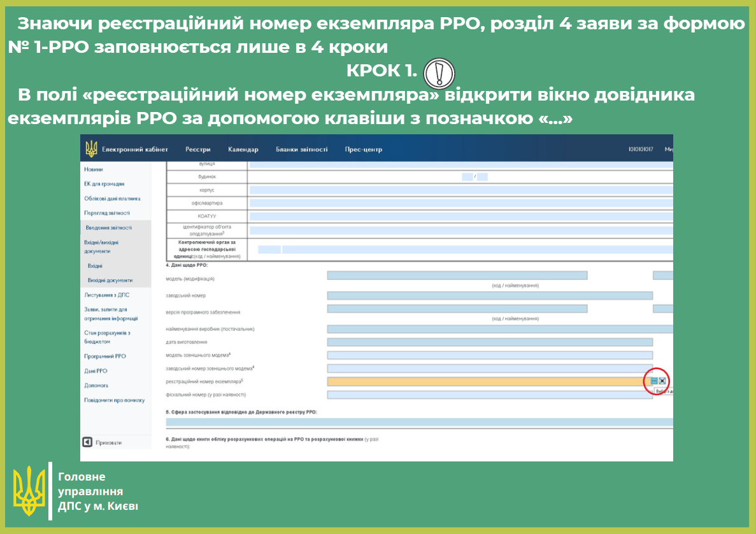Viewport: 756px width, 534px height.
Task: Click the дата виготовлення field
Action: [490, 342]
